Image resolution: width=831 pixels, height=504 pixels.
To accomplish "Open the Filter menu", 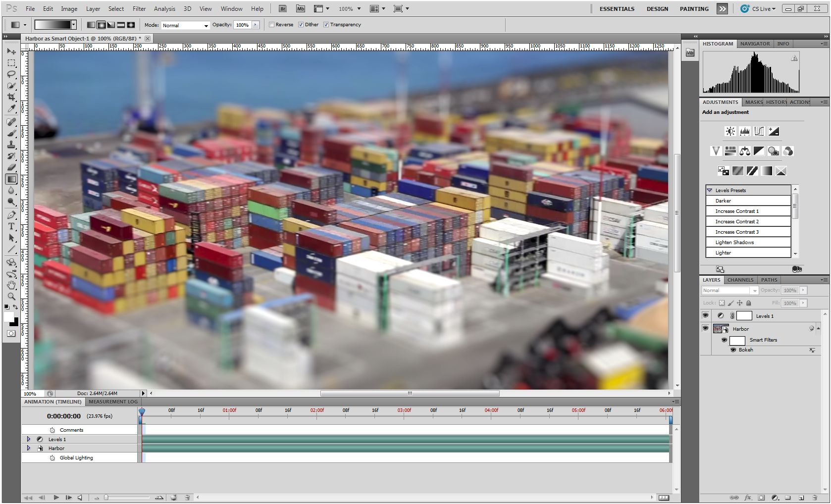I will [x=139, y=9].
